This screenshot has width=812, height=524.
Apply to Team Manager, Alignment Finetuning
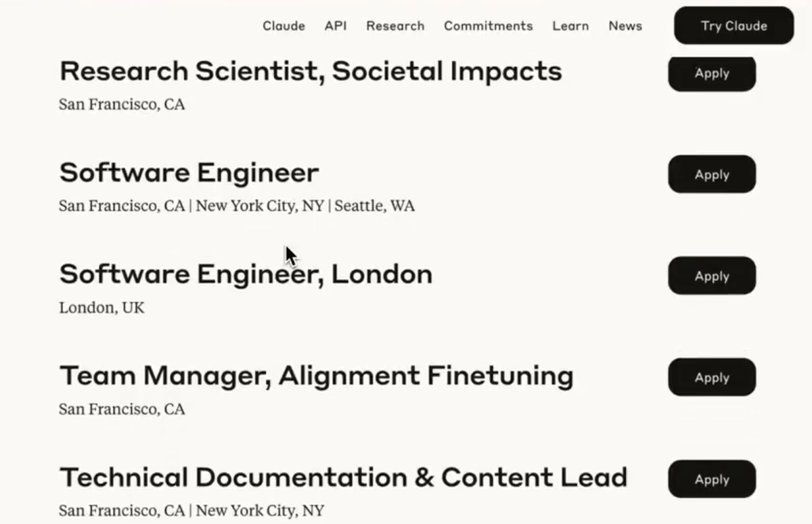712,378
